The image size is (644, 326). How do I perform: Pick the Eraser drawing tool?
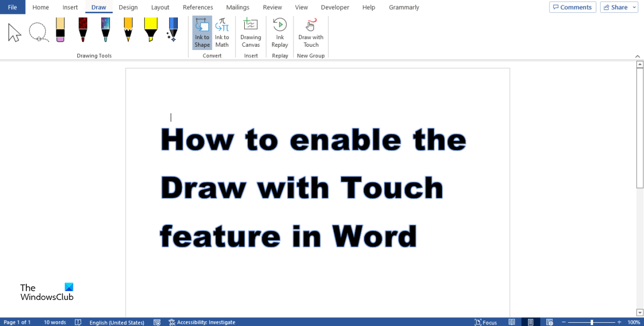point(60,31)
